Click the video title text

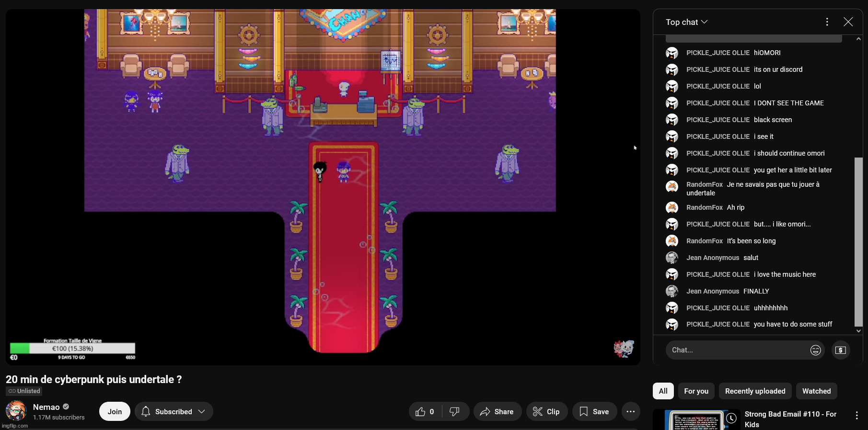pyautogui.click(x=93, y=379)
